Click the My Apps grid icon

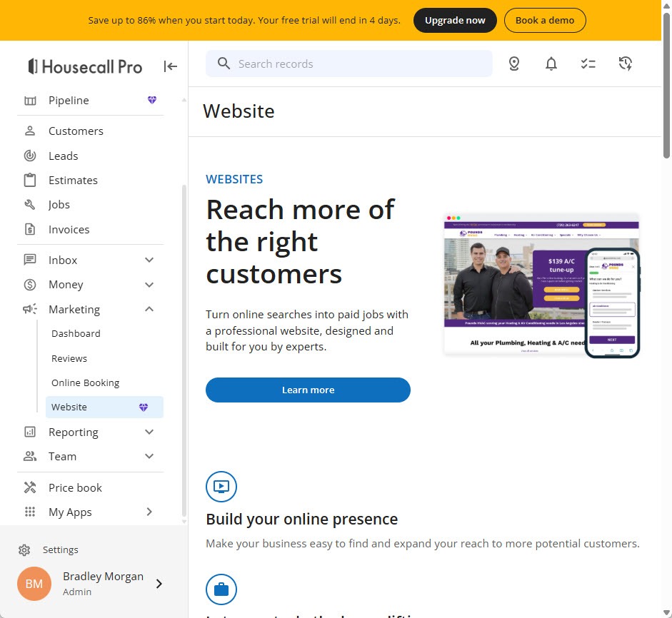pos(29,512)
